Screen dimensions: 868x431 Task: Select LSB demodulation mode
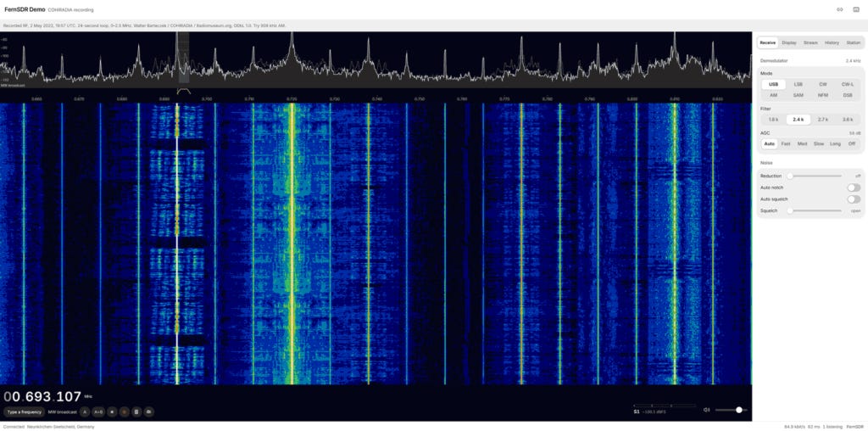coord(798,84)
